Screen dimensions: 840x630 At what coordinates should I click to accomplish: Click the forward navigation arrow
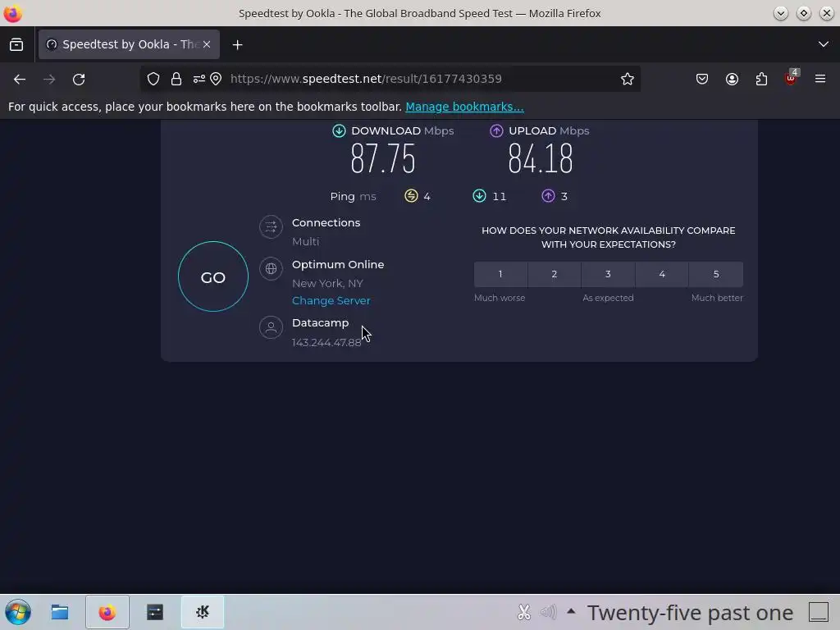(49, 80)
